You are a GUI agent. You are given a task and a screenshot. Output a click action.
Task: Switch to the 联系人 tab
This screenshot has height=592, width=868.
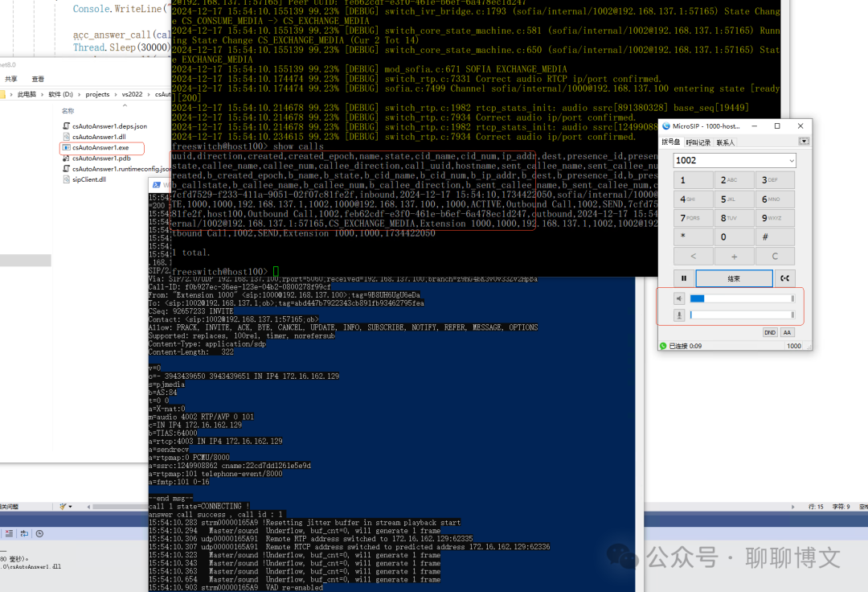pos(725,142)
